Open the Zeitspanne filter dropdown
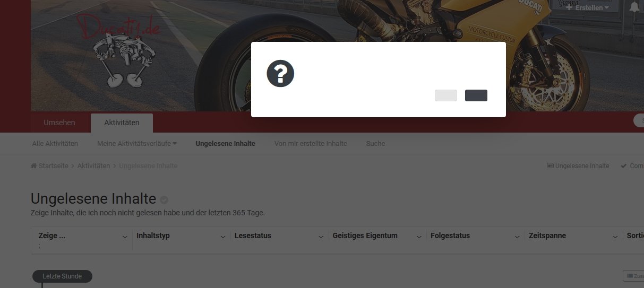This screenshot has height=288, width=644. point(573,236)
